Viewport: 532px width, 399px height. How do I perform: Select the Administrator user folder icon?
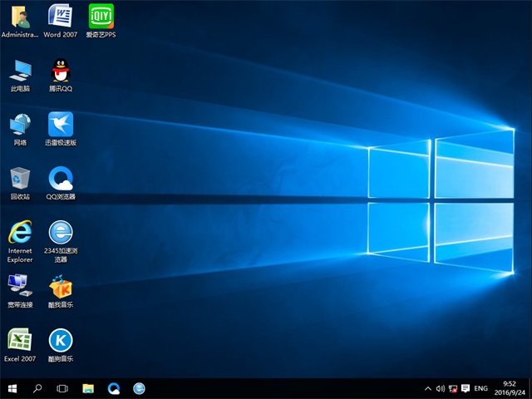(20, 17)
